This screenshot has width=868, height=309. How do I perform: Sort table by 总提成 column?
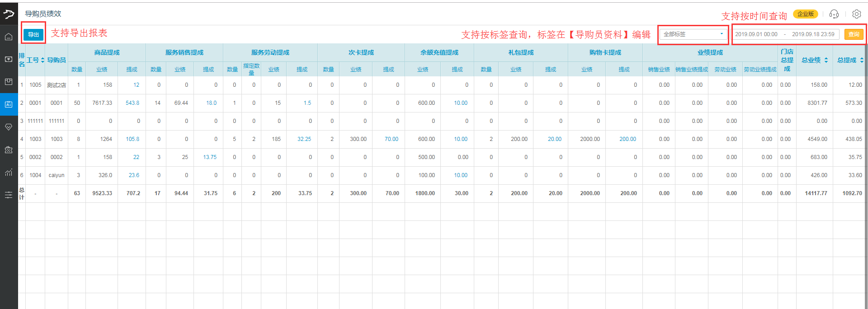(850, 60)
